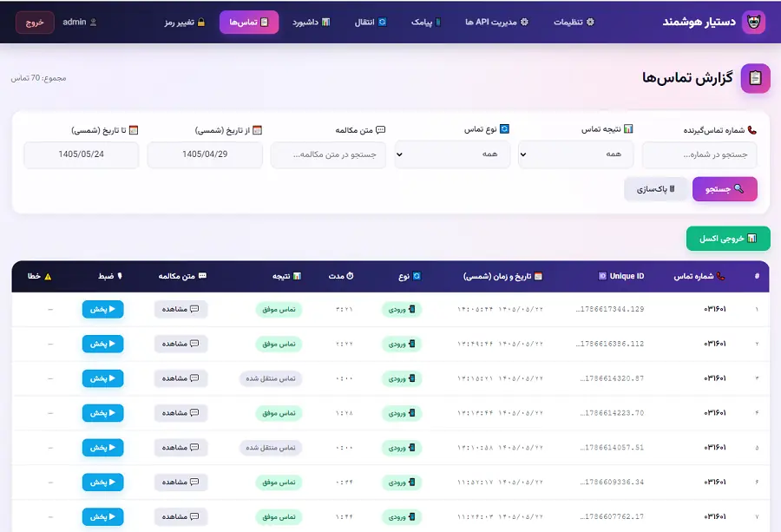Image resolution: width=781 pixels, height=532 pixels.
Task: Focus the caller number search field
Action: tap(699, 155)
